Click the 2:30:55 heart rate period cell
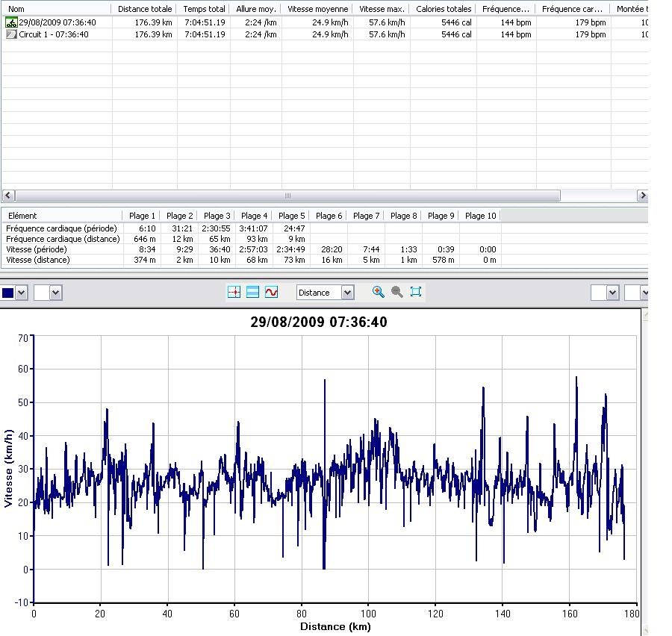The image size is (672, 636). click(x=216, y=228)
